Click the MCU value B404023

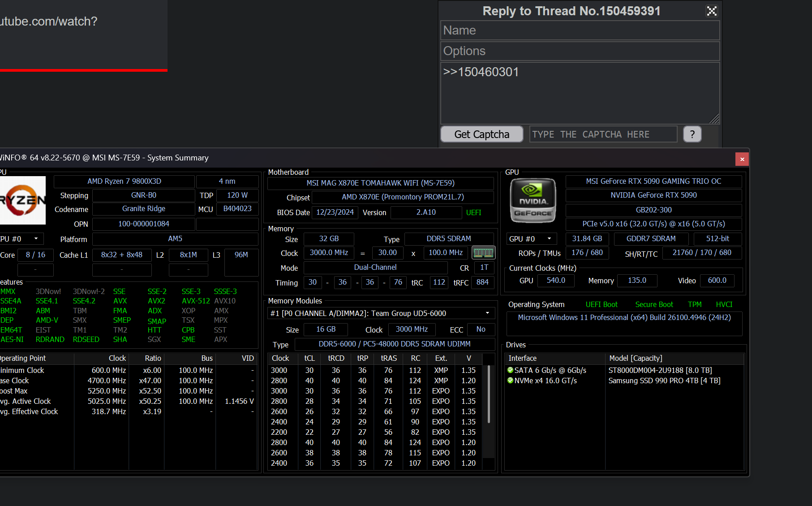tap(237, 209)
